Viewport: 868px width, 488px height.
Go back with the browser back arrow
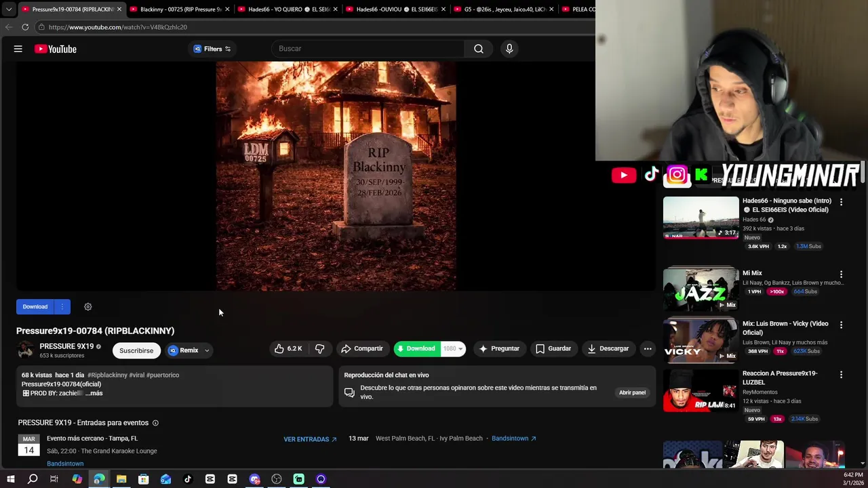pyautogui.click(x=8, y=27)
